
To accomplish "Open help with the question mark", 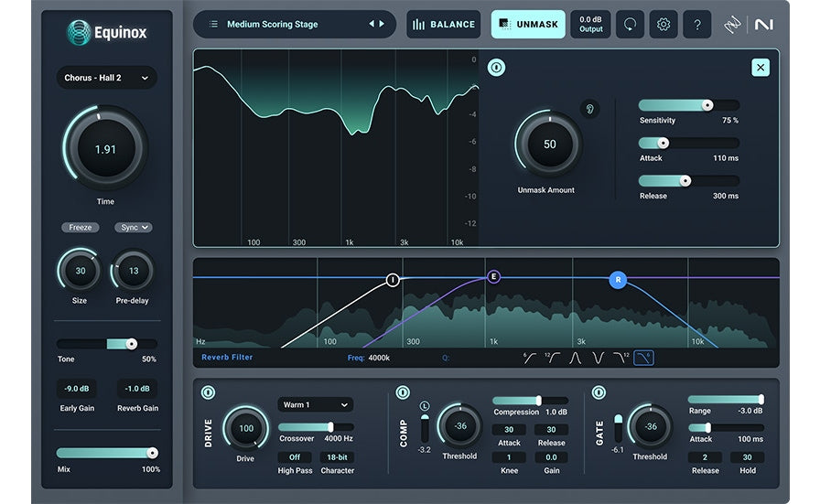I will tap(697, 24).
